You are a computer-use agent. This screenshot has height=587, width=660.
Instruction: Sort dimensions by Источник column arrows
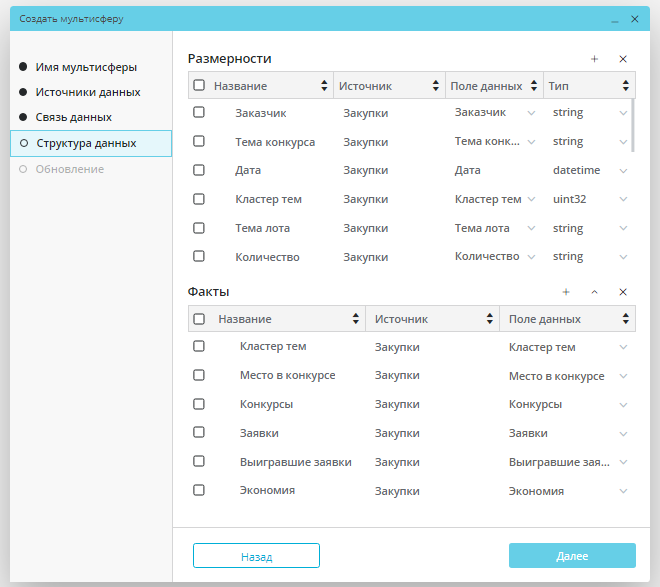pos(436,86)
